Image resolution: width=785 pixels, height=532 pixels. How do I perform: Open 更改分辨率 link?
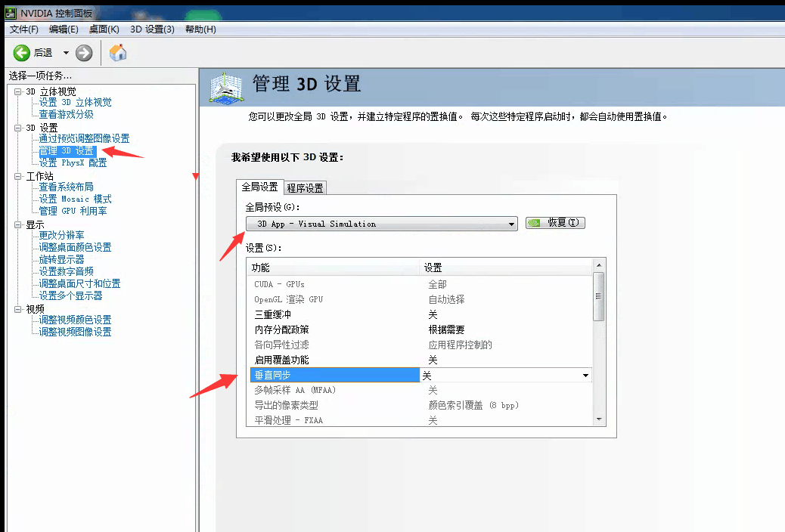pos(61,235)
